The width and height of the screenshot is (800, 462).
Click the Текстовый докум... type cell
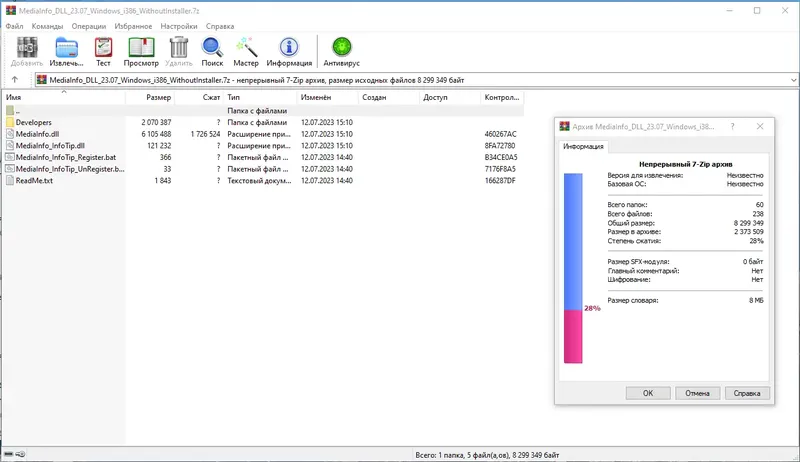pos(259,181)
